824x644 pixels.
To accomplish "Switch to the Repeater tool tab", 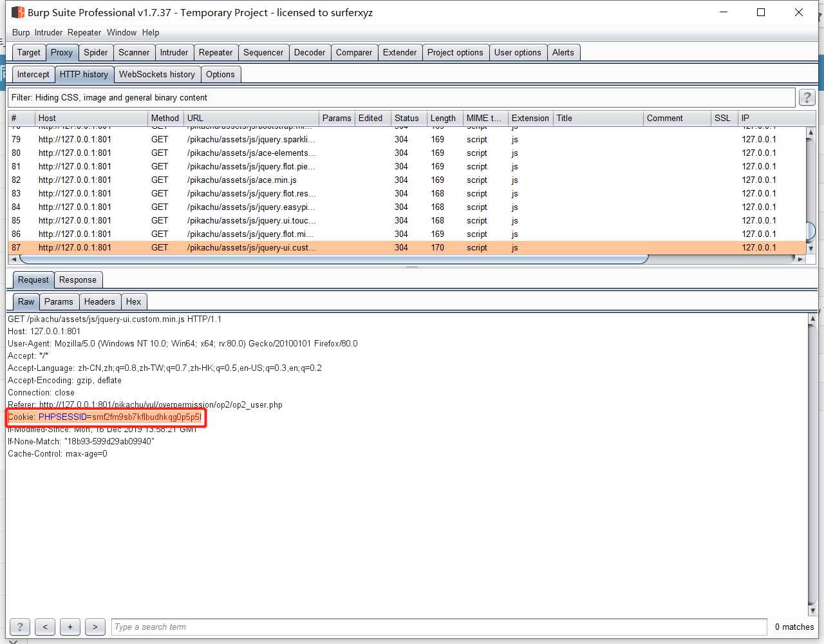I will tap(216, 52).
